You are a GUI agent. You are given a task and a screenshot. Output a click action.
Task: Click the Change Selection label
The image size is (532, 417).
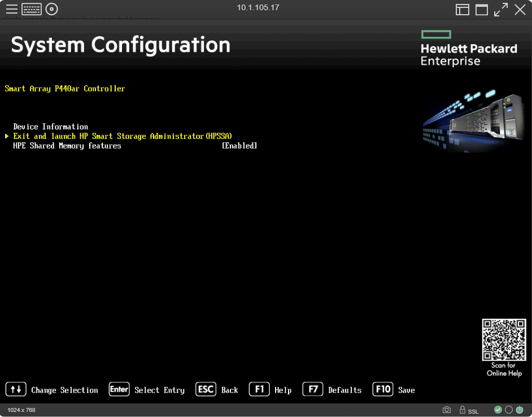click(x=64, y=390)
